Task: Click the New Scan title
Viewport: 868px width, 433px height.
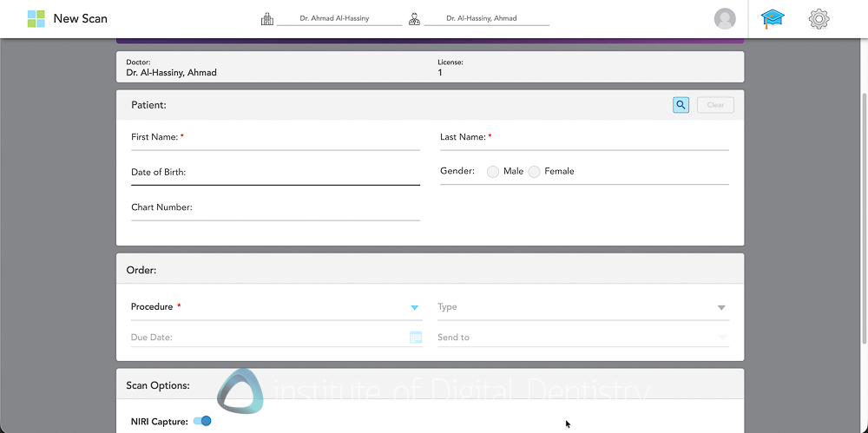Action: pos(80,18)
